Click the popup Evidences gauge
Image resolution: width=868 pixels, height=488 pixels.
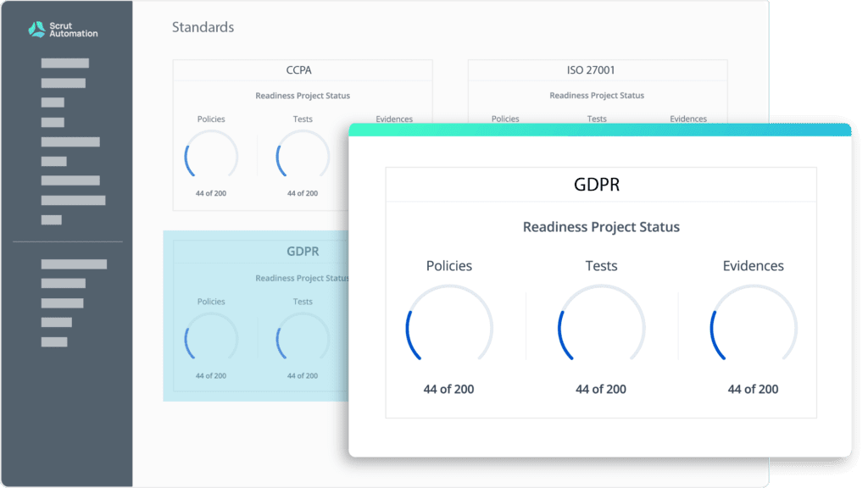point(754,323)
